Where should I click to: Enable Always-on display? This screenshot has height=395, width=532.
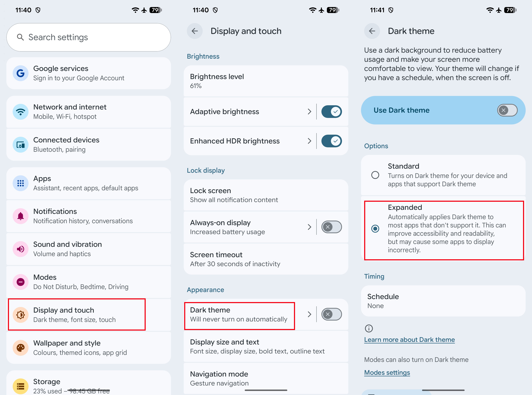tap(332, 227)
